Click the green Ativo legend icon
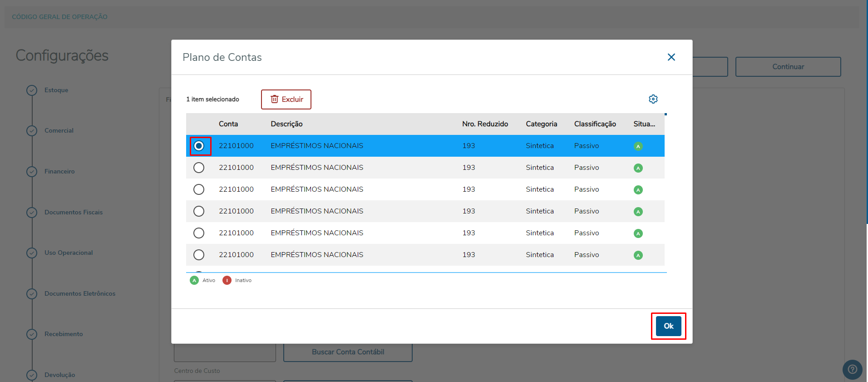This screenshot has width=868, height=382. (194, 280)
